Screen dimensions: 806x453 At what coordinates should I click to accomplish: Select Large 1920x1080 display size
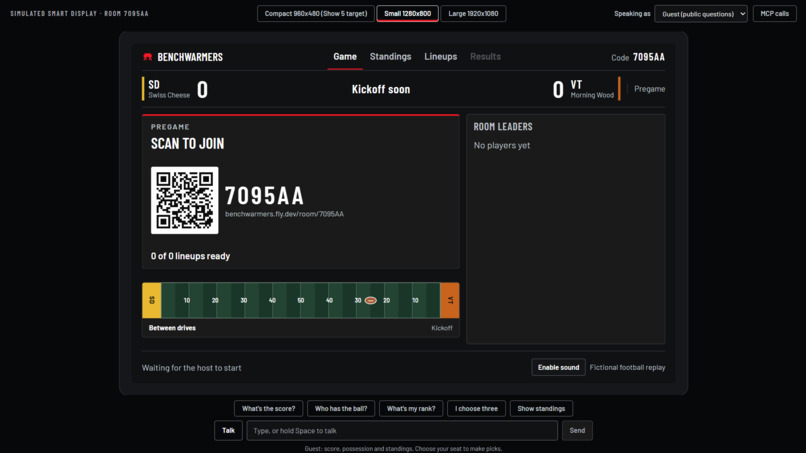(x=473, y=13)
